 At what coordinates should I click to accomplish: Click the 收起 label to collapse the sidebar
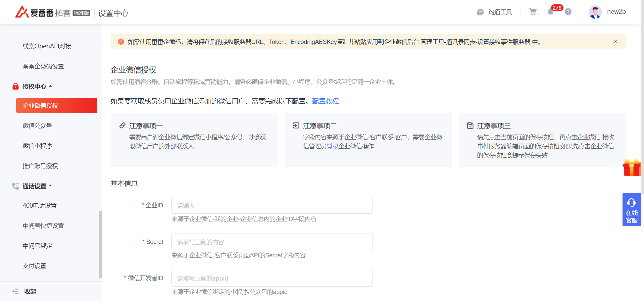[30, 291]
